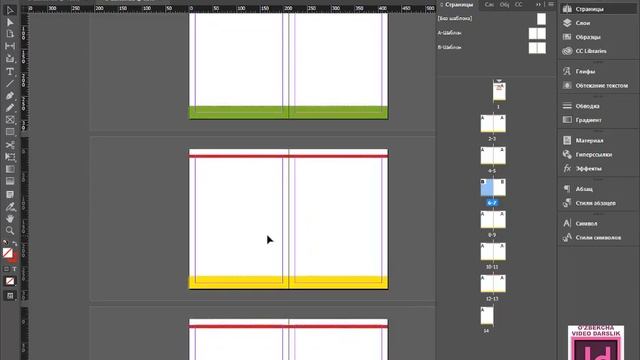Image resolution: width=640 pixels, height=360 pixels.
Task: Select the Gradient Feather tool
Action: point(10,181)
